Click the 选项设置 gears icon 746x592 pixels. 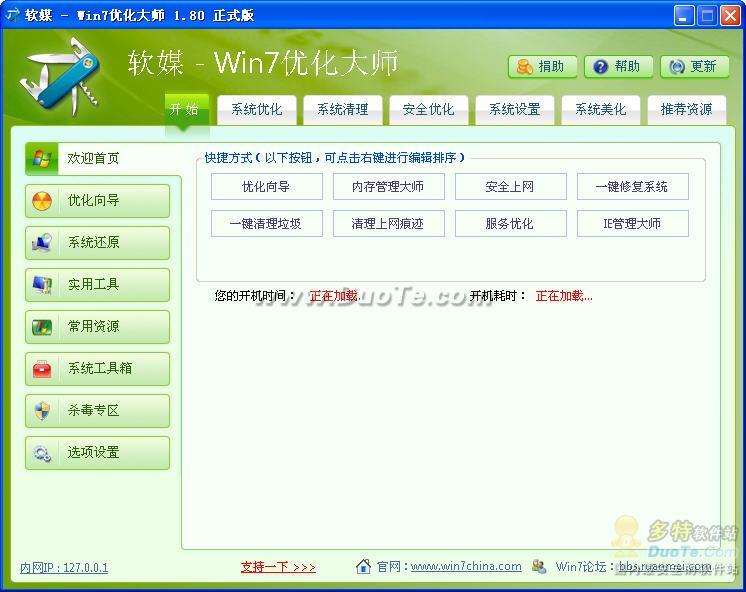(42, 453)
